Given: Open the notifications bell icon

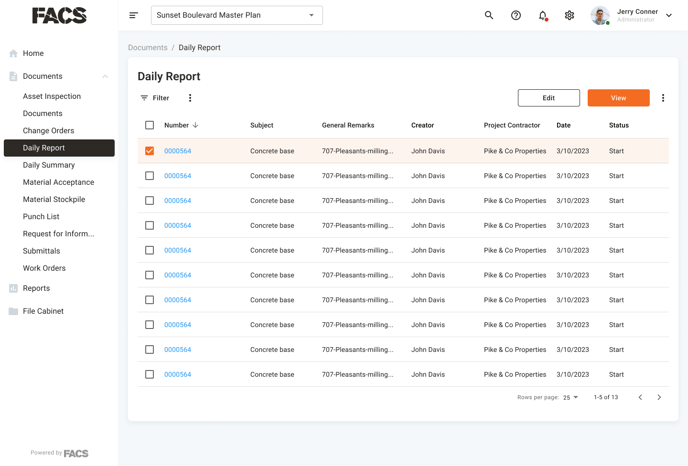Looking at the screenshot, I should 543,16.
